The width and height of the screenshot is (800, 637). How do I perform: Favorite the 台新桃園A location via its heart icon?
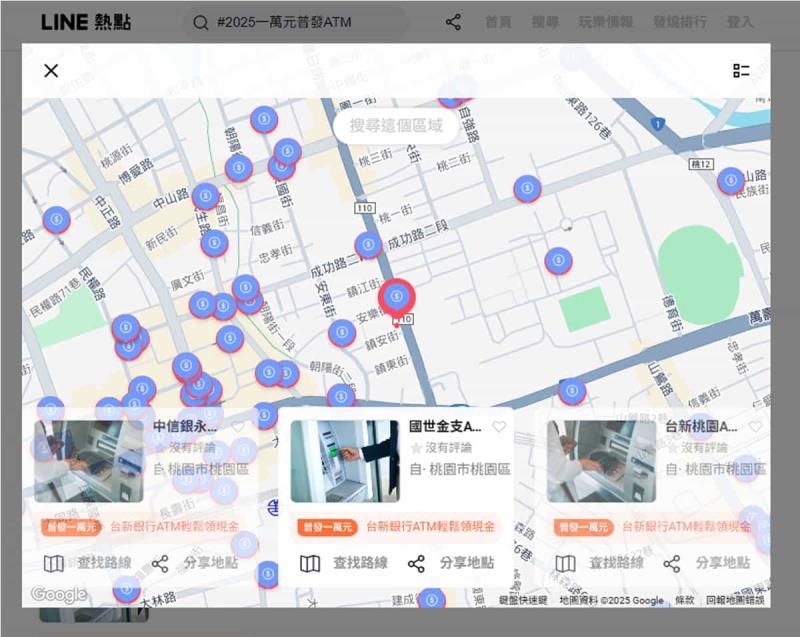tap(755, 424)
